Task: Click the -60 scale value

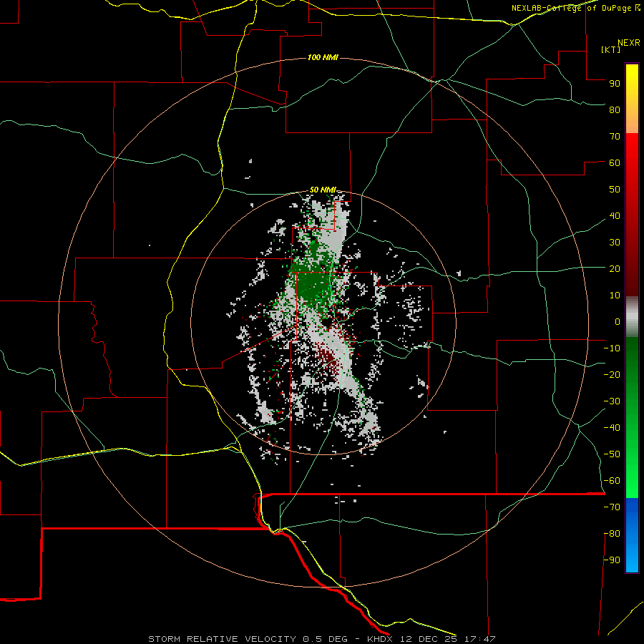Action: tap(612, 481)
